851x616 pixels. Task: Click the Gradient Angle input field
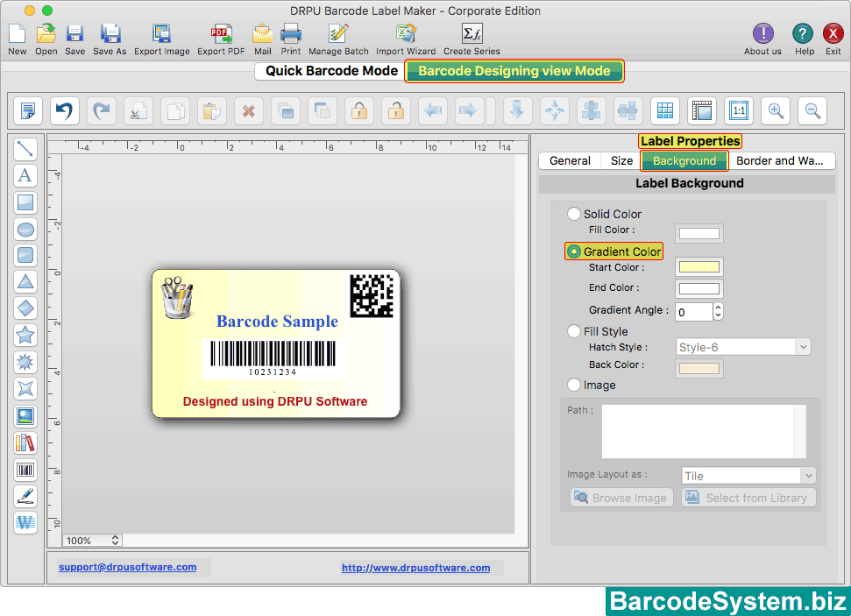(x=693, y=312)
